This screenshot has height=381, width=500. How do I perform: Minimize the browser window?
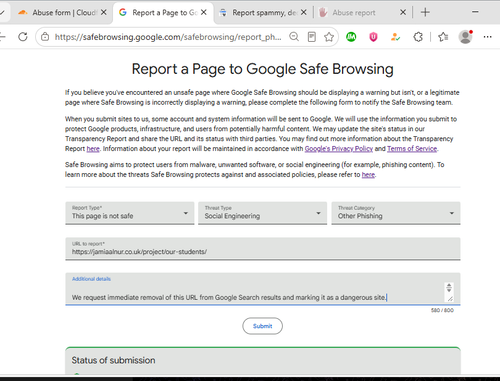tap(475, 12)
